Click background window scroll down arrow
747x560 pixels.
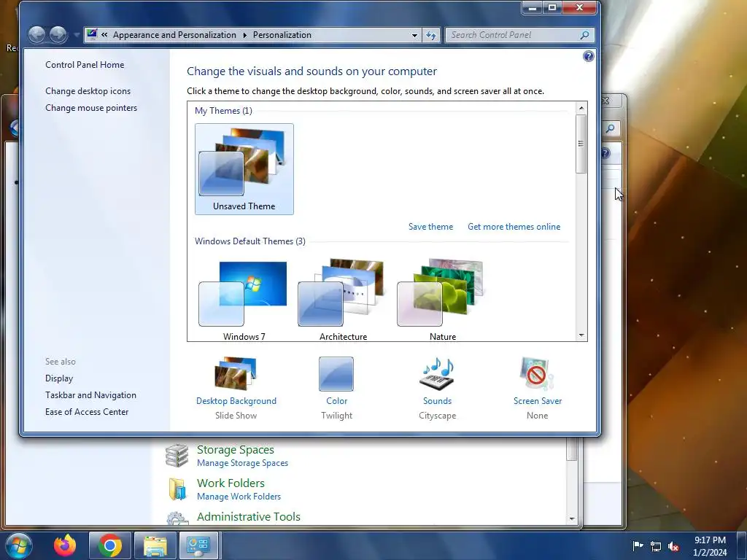click(x=572, y=519)
